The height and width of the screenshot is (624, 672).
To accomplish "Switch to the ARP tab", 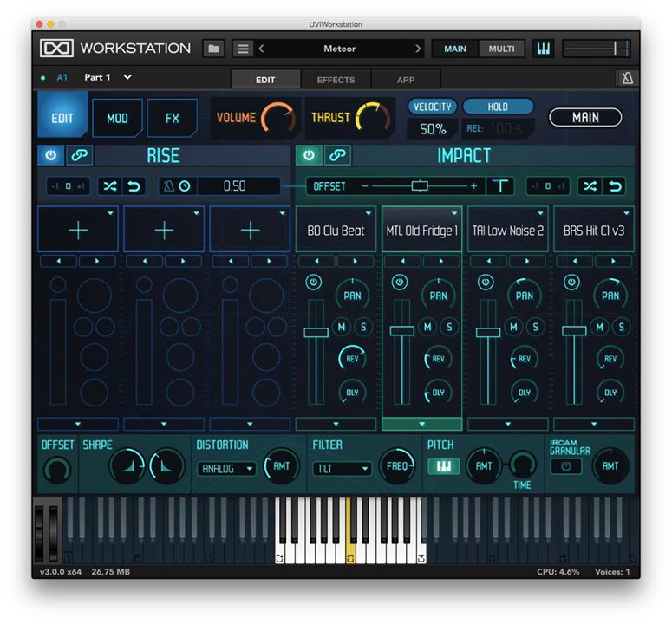I will click(406, 80).
